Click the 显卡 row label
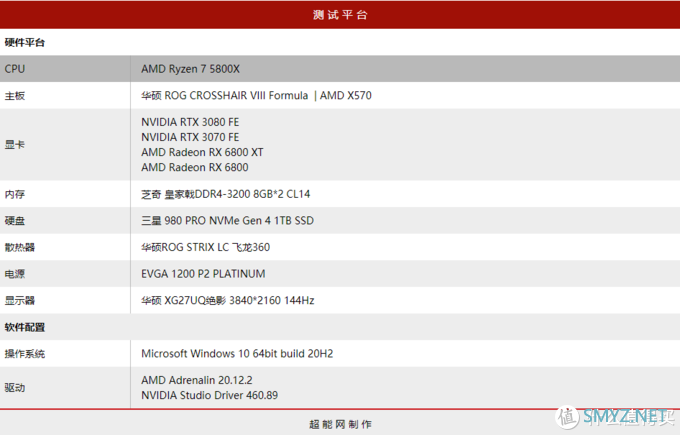This screenshot has height=435, width=680. coord(15,144)
